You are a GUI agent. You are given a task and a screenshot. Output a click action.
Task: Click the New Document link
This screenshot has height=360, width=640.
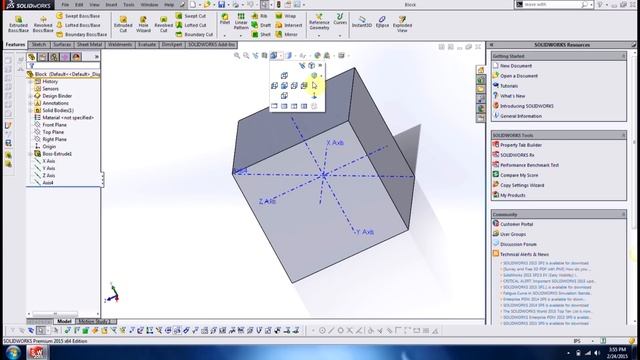point(516,66)
